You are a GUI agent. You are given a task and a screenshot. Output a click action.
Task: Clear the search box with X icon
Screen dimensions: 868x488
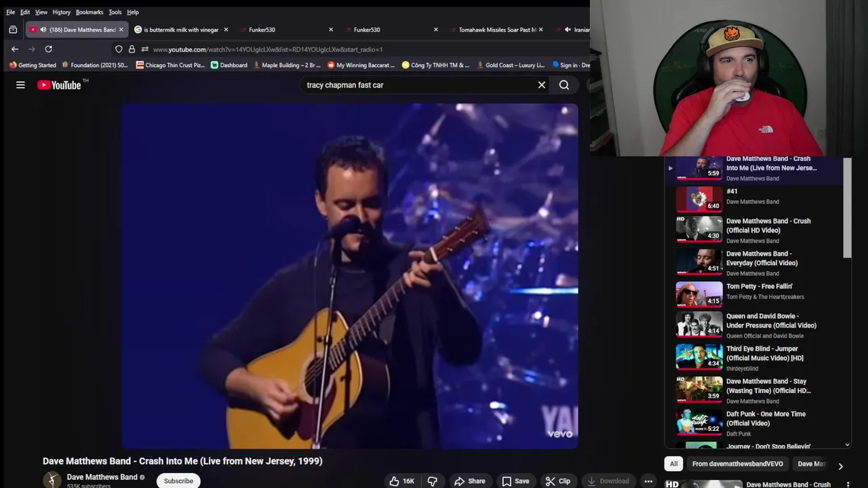pyautogui.click(x=542, y=85)
